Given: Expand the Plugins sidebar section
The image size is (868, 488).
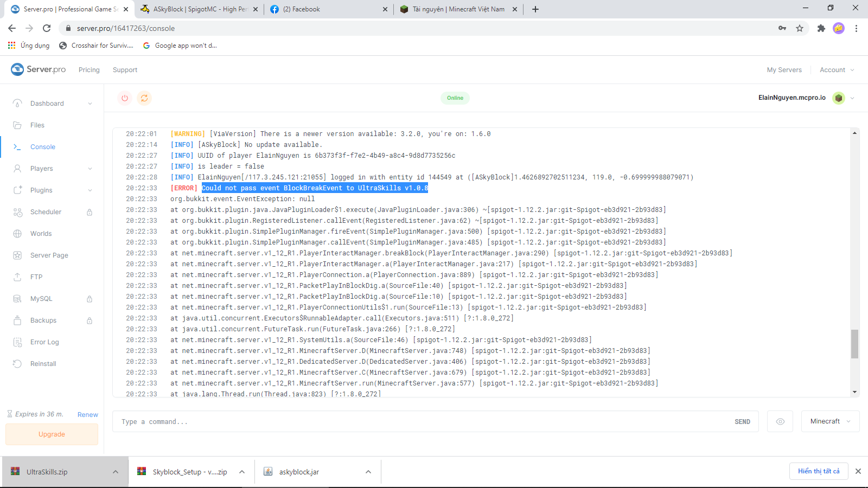Looking at the screenshot, I should tap(90, 190).
